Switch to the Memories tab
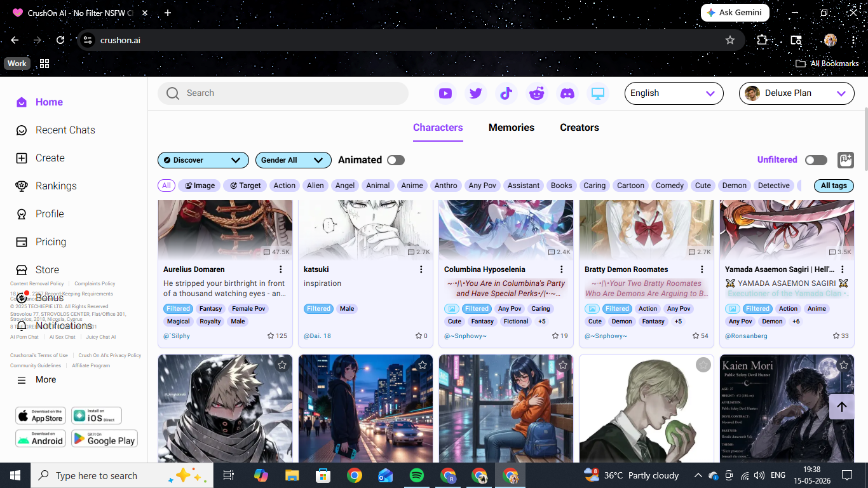This screenshot has width=868, height=488. 512,128
